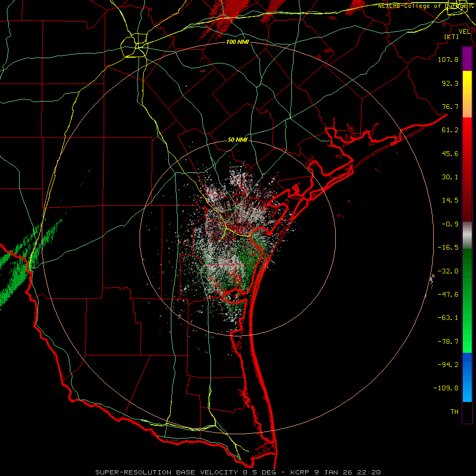The height and width of the screenshot is (476, 476).
Task: Click the -0.9 velocity scale value
Action: coord(450,224)
